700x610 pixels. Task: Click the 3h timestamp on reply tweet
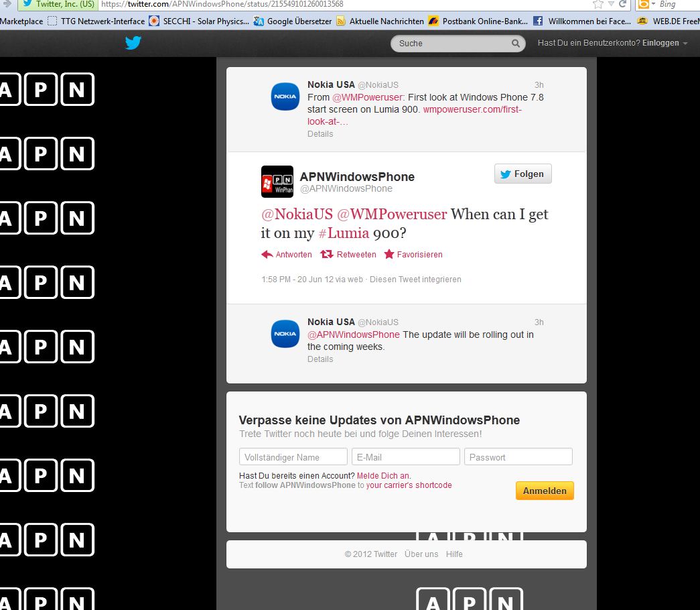[x=539, y=322]
